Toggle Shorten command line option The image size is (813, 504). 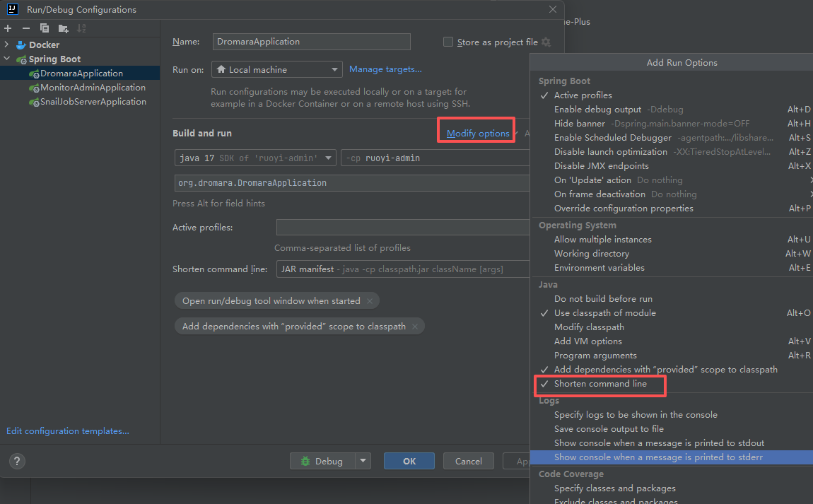[599, 384]
